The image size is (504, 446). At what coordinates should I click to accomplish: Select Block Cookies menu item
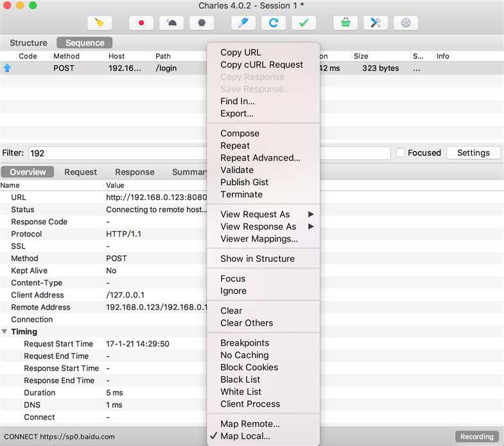point(263,368)
